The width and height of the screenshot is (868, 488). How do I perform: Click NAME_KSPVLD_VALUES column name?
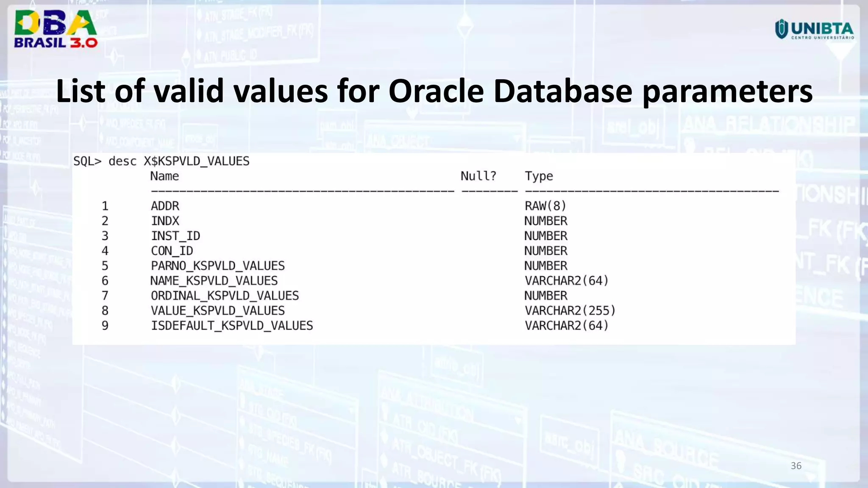coord(214,281)
